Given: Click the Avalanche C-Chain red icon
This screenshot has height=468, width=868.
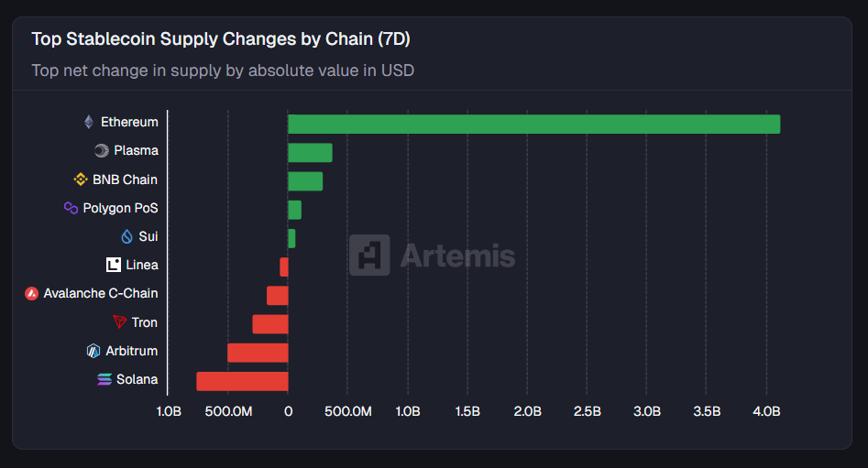Looking at the screenshot, I should [32, 294].
